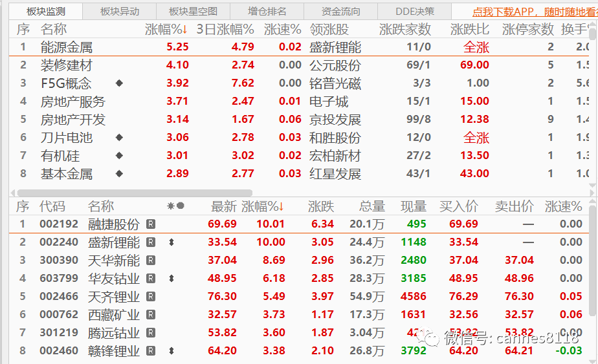
Task: Click the marker icon in 华友钴业 row
Action: coord(172,278)
